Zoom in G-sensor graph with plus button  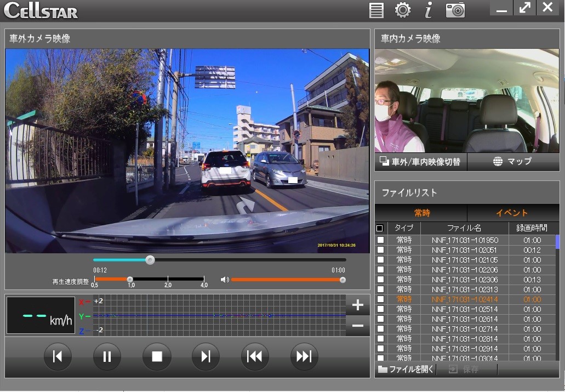pos(357,305)
